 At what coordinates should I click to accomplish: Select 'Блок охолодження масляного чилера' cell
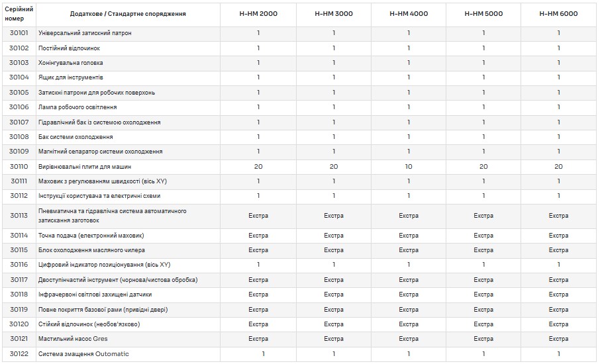tap(91, 250)
